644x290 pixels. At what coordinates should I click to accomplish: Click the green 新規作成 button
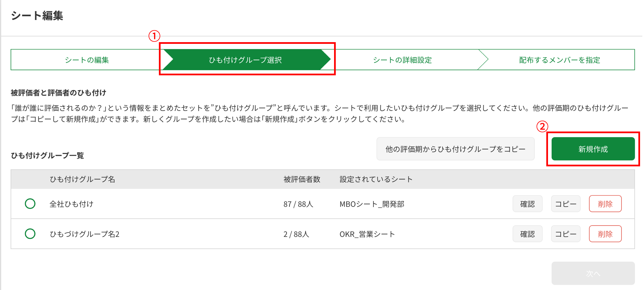coord(593,149)
